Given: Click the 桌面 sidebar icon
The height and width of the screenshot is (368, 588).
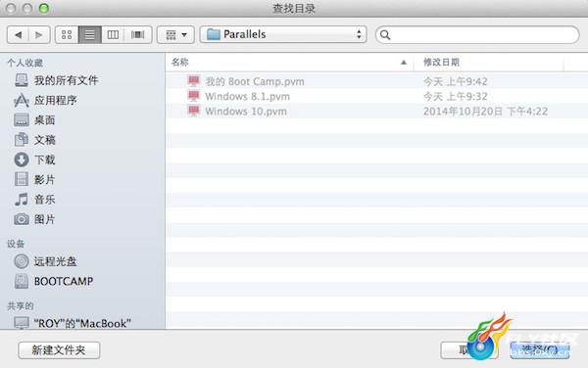Looking at the screenshot, I should click(22, 119).
